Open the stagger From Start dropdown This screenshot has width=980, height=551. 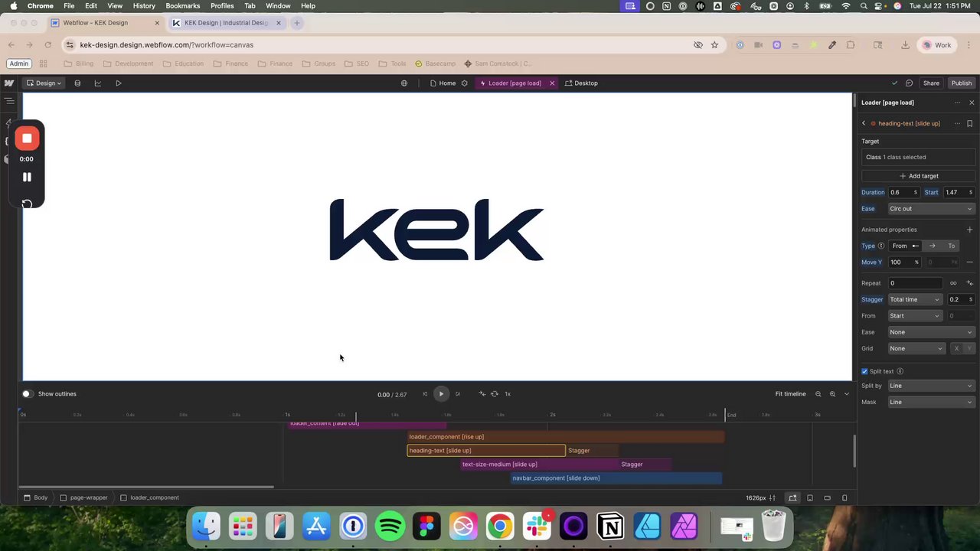915,316
